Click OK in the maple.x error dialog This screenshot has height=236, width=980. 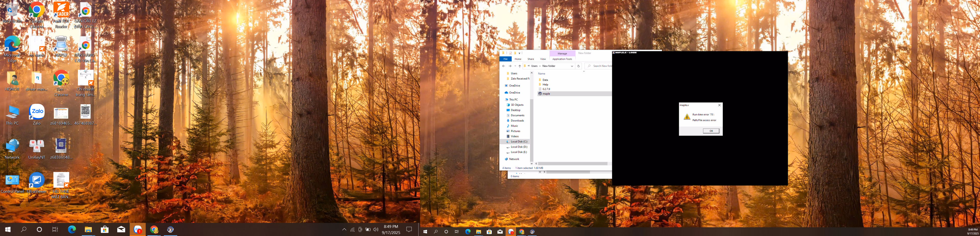[x=711, y=131]
